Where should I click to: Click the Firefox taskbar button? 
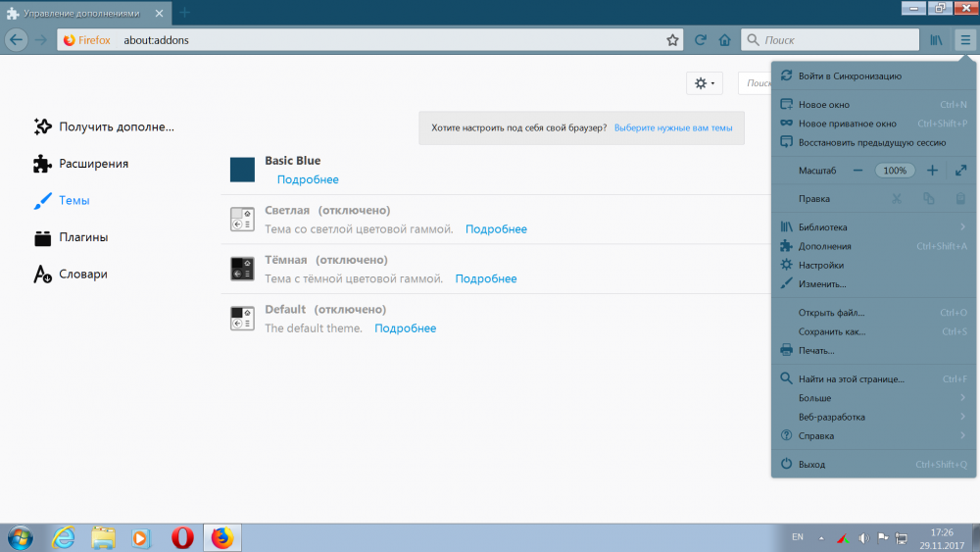pyautogui.click(x=221, y=537)
